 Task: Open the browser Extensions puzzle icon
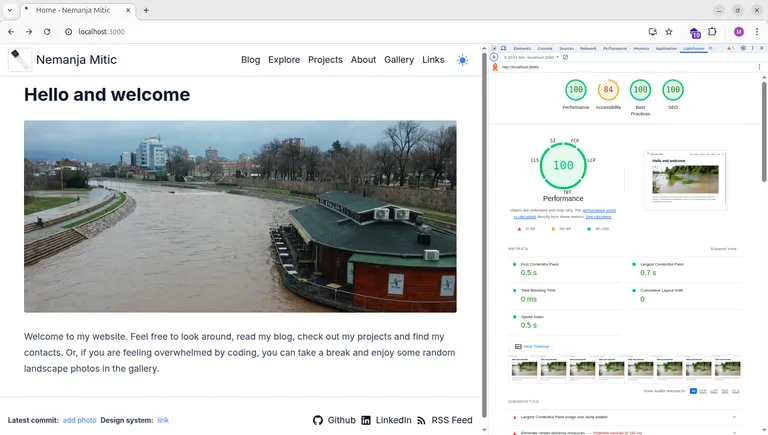coord(713,32)
